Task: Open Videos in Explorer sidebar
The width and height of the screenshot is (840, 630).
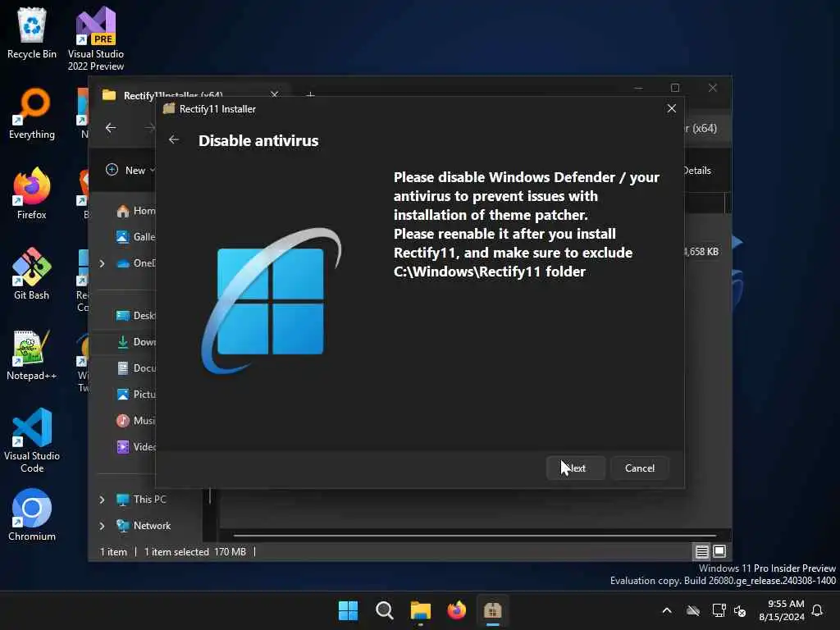Action: point(136,447)
